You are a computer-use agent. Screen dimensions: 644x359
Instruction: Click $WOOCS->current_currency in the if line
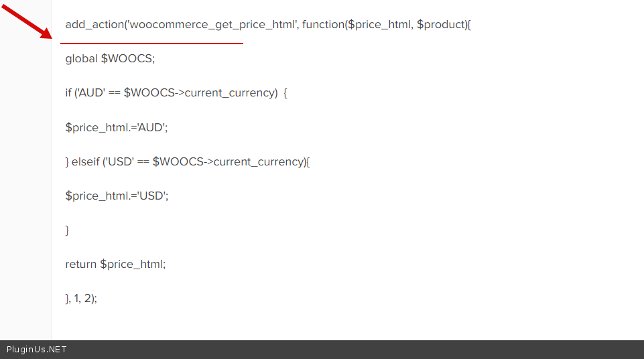[200, 93]
